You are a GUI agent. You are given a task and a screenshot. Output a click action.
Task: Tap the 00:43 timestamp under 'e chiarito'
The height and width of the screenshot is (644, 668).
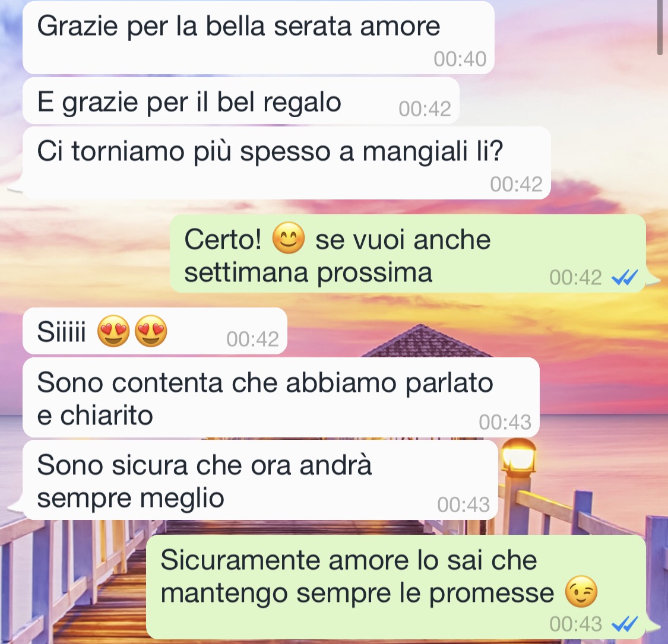(505, 422)
